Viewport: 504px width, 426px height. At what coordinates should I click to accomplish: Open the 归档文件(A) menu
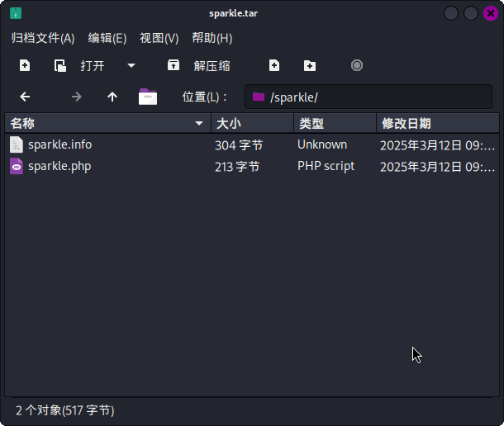(43, 38)
